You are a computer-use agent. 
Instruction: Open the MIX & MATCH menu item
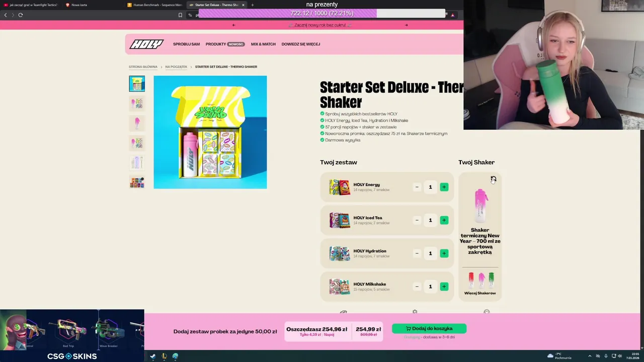[x=263, y=44]
